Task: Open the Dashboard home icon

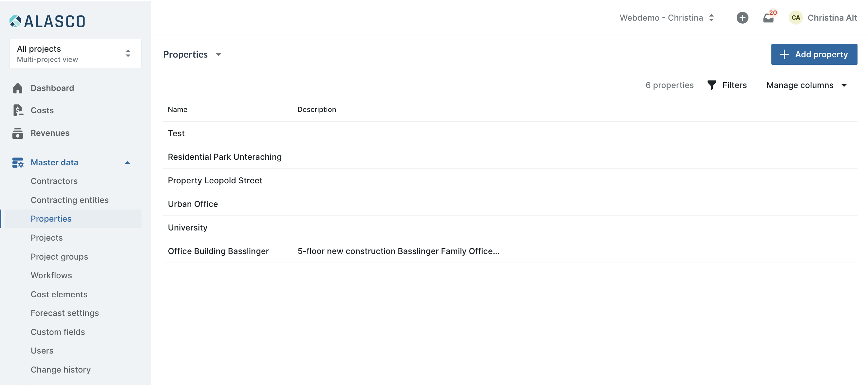Action: 18,88
